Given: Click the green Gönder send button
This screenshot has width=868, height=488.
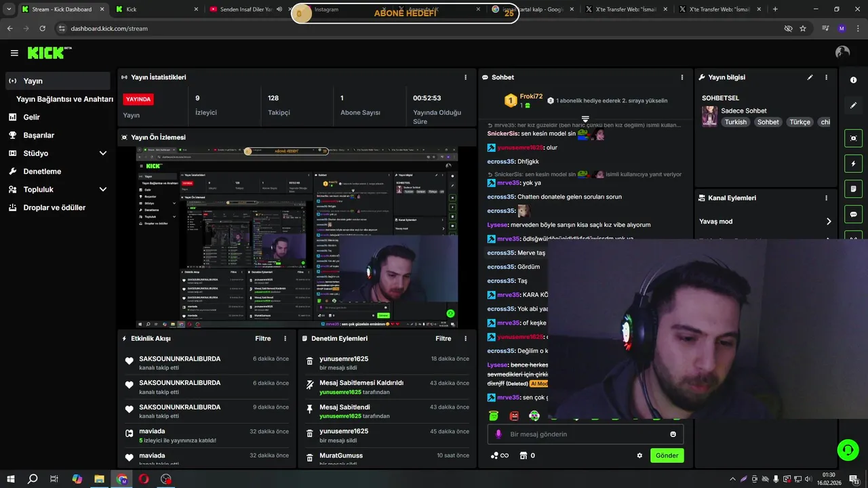Looking at the screenshot, I should (x=667, y=455).
